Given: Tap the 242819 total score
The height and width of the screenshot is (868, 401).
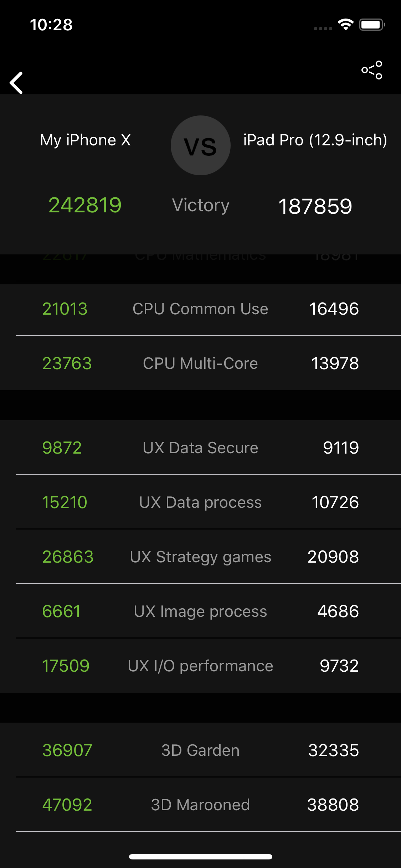Looking at the screenshot, I should tap(85, 205).
